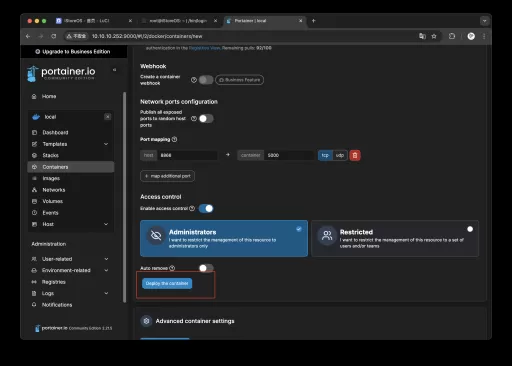This screenshot has width=512, height=366.
Task: Open the Networks section
Action: click(54, 190)
